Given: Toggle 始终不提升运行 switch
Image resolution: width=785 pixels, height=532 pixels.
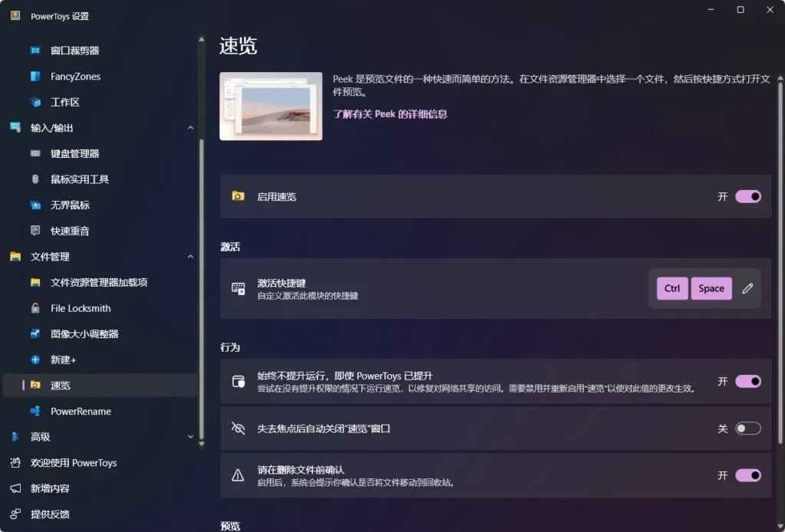Looking at the screenshot, I should pos(748,381).
